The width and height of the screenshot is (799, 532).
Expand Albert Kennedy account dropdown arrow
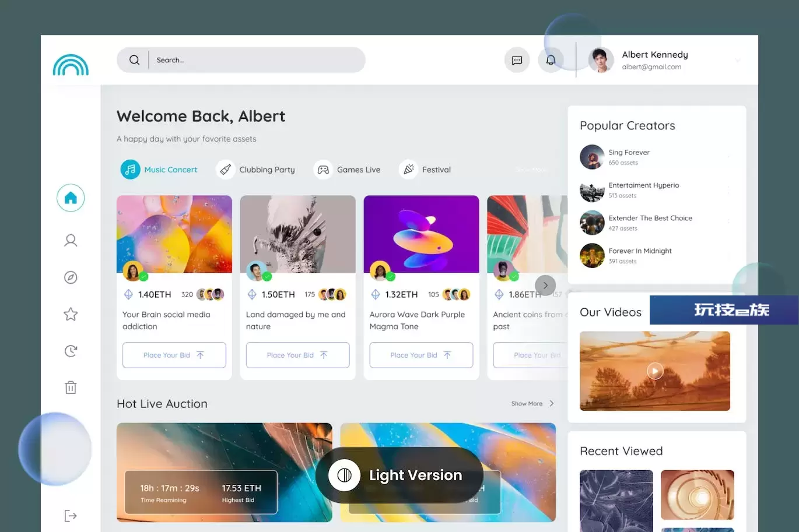click(x=738, y=60)
